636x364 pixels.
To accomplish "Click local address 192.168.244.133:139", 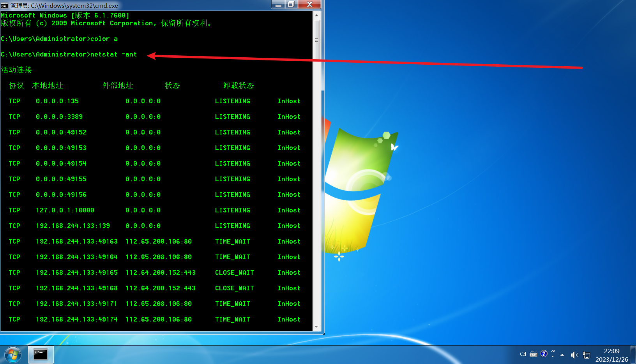I will [73, 226].
